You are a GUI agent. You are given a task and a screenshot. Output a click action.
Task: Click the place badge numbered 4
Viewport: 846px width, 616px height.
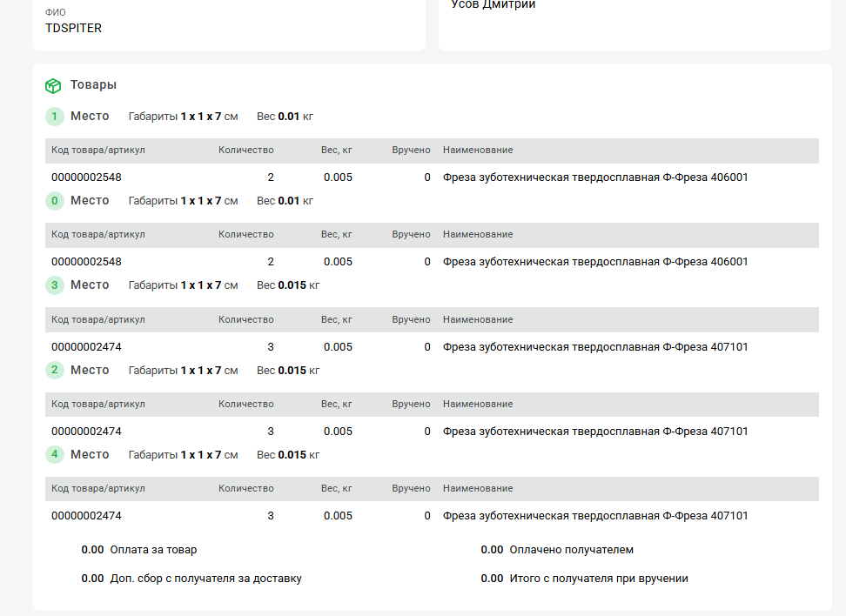click(x=55, y=455)
